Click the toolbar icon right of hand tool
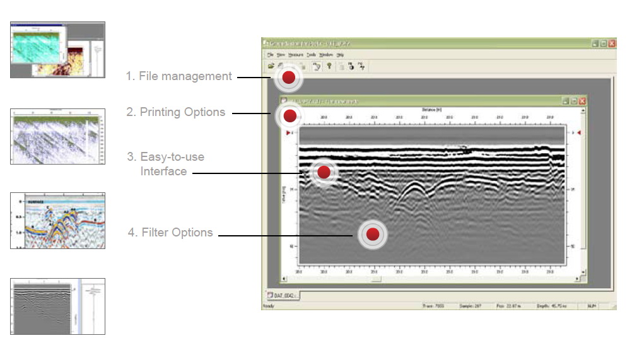 (329, 66)
